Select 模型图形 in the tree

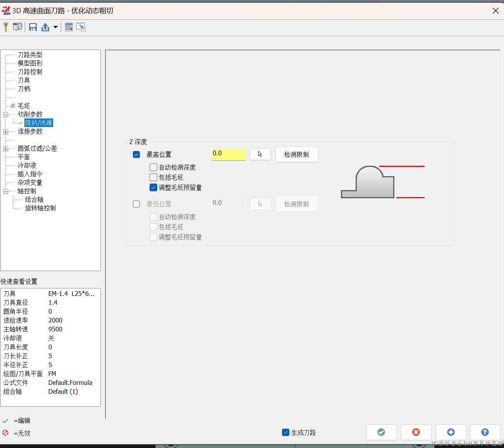[x=30, y=63]
